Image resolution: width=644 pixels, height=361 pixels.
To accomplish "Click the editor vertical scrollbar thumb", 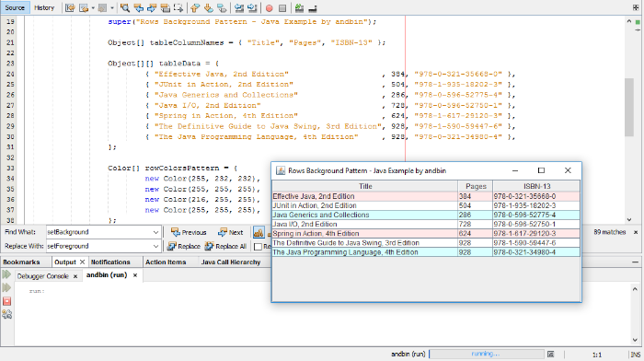I will coord(628,107).
